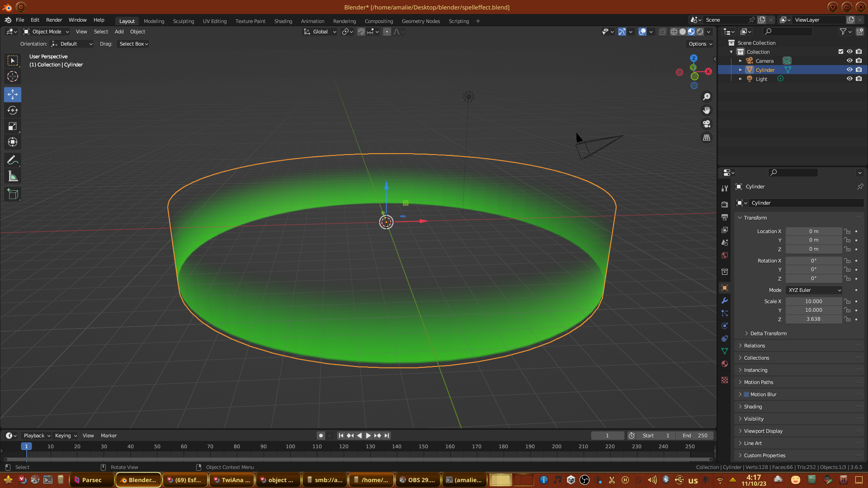Select the Measure tool

(x=13, y=176)
